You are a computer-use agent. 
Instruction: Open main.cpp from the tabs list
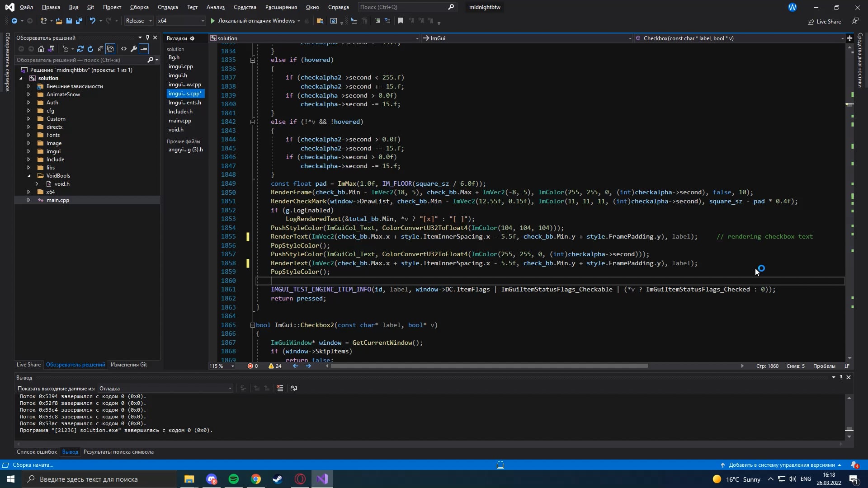click(x=180, y=121)
